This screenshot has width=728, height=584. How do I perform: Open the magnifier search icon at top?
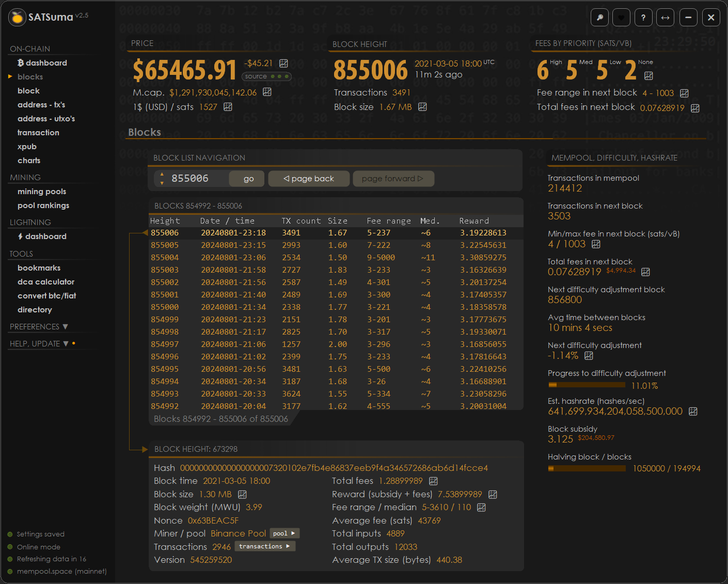click(599, 18)
